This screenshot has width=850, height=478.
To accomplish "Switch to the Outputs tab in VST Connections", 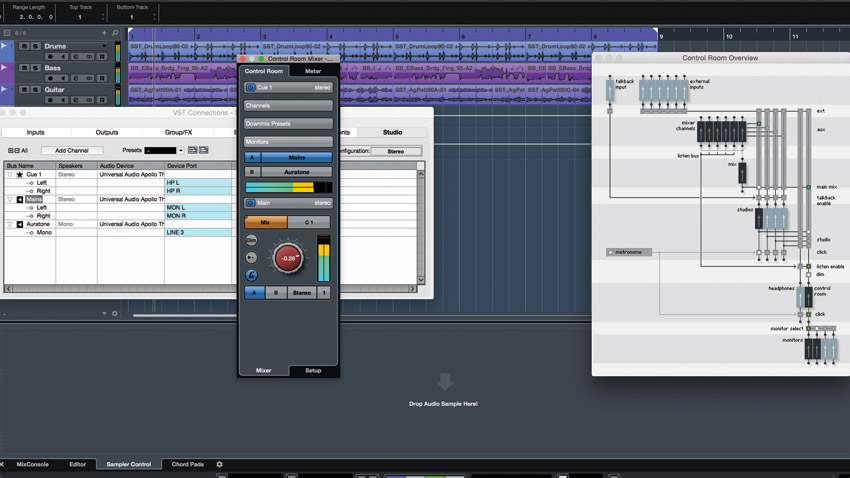I will click(x=107, y=132).
